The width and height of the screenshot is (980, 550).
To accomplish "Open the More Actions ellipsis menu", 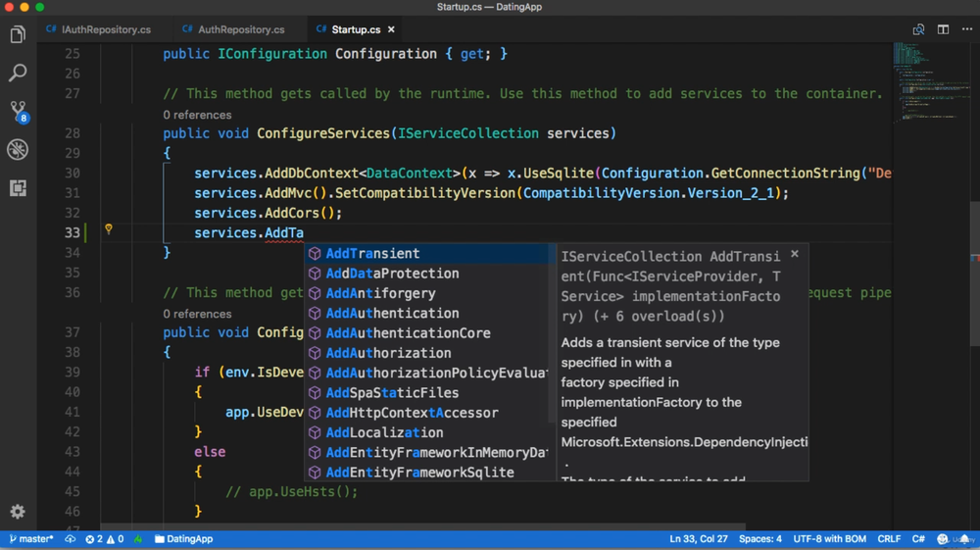I will [x=967, y=29].
